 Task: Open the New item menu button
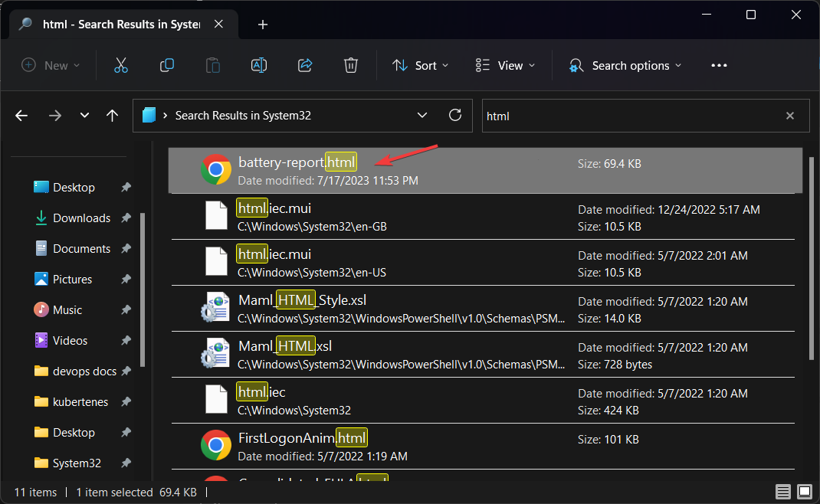(51, 66)
